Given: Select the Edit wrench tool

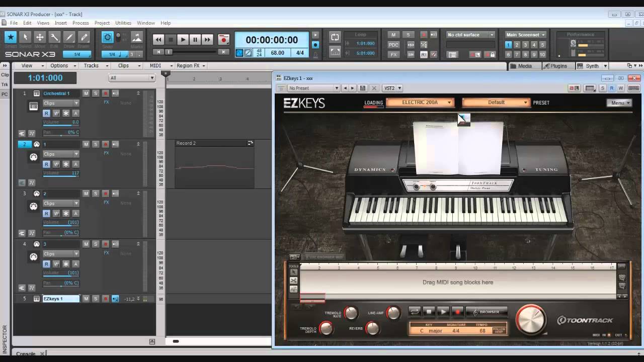Looking at the screenshot, I should click(x=54, y=37).
